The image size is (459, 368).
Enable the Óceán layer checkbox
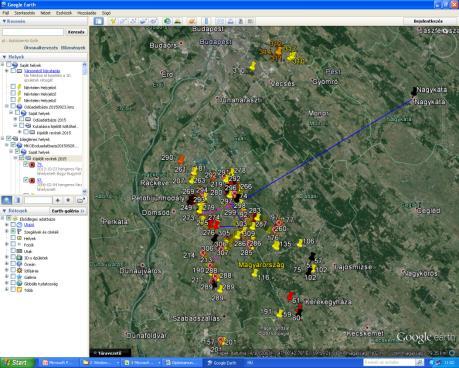point(13,264)
